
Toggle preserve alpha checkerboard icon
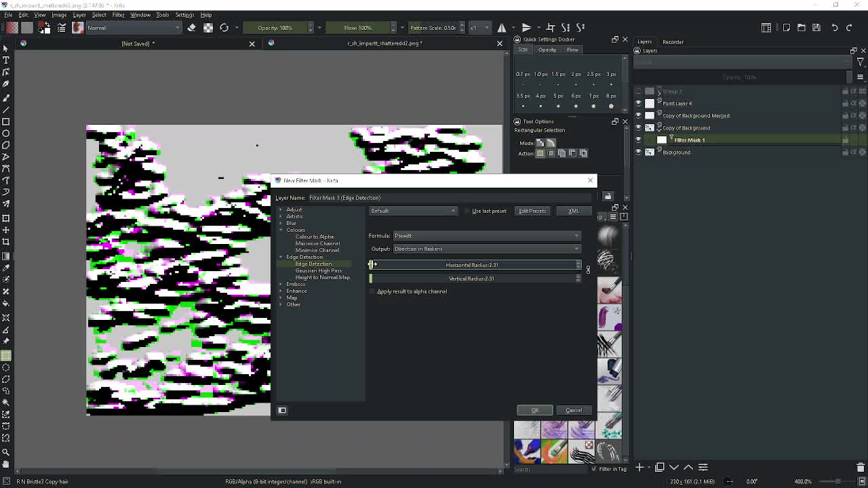(x=208, y=28)
